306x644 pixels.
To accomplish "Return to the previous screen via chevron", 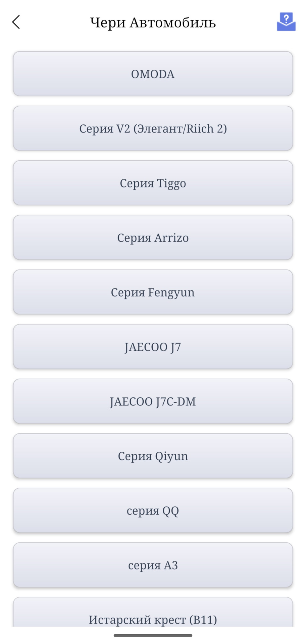I will [16, 22].
